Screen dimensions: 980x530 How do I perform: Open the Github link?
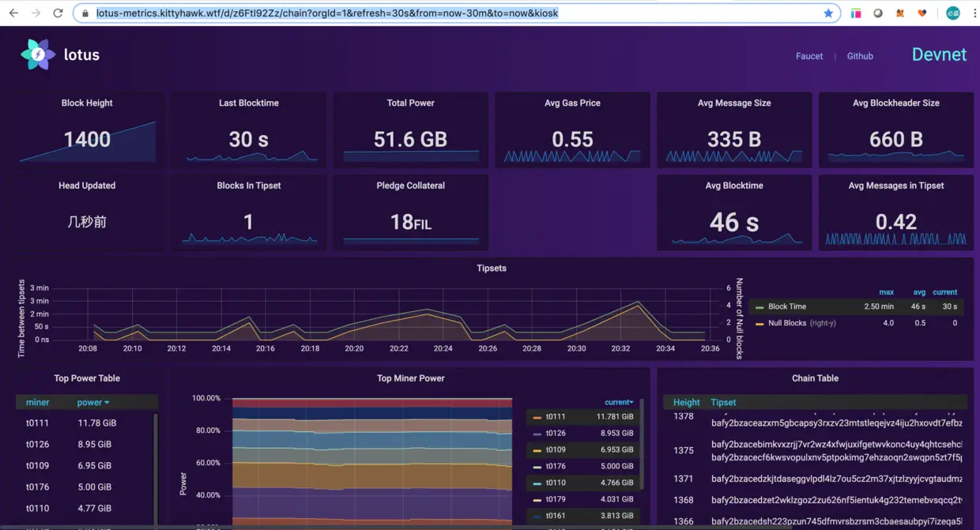click(860, 56)
